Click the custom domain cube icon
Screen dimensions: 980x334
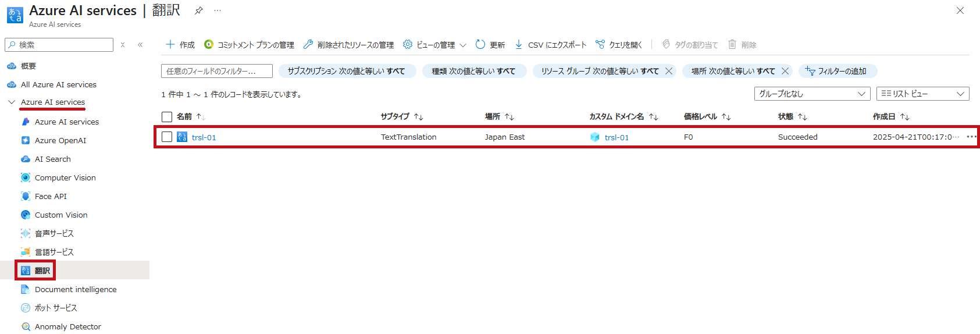coord(595,137)
